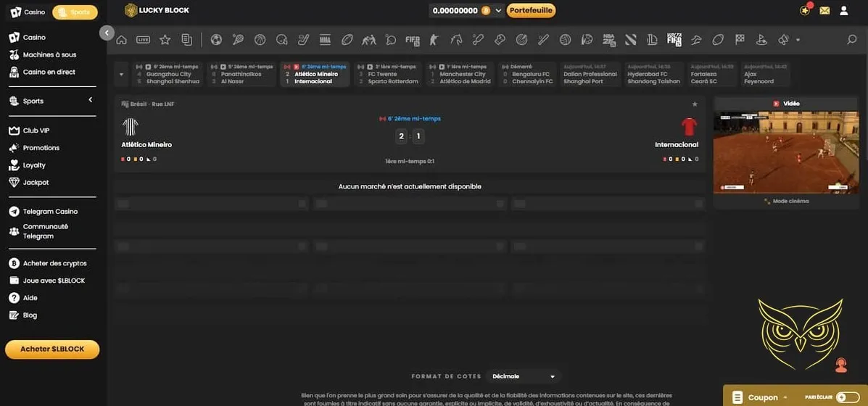The width and height of the screenshot is (868, 406).
Task: Enable Mode cinéma for video
Action: click(x=786, y=202)
